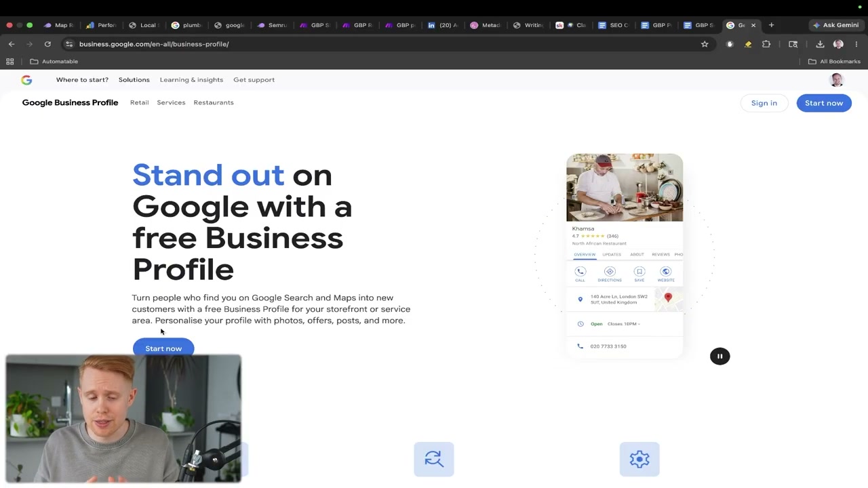Open the Chrome three-dot menu

click(856, 44)
